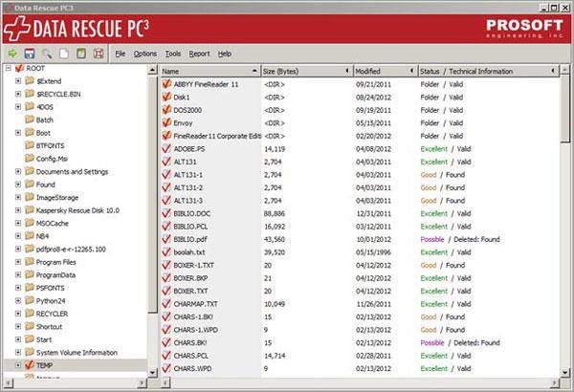574x392 pixels.
Task: Click the green arrow toolbar icon
Action: pyautogui.click(x=12, y=54)
